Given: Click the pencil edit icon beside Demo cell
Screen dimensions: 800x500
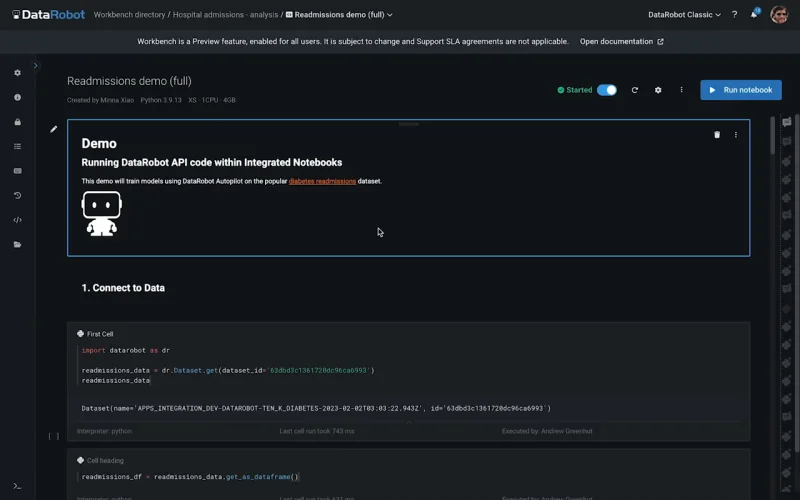Looking at the screenshot, I should [x=54, y=129].
